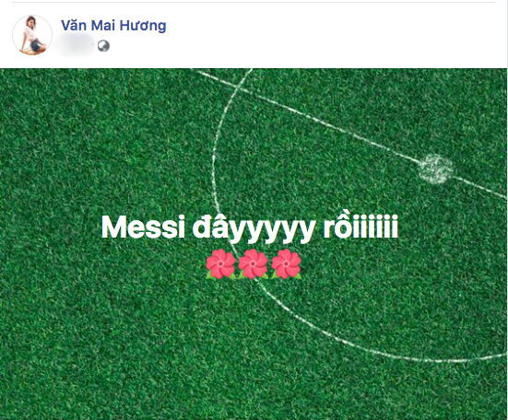The image size is (508, 420).
Task: Click the first pink flower emoji
Action: [220, 263]
